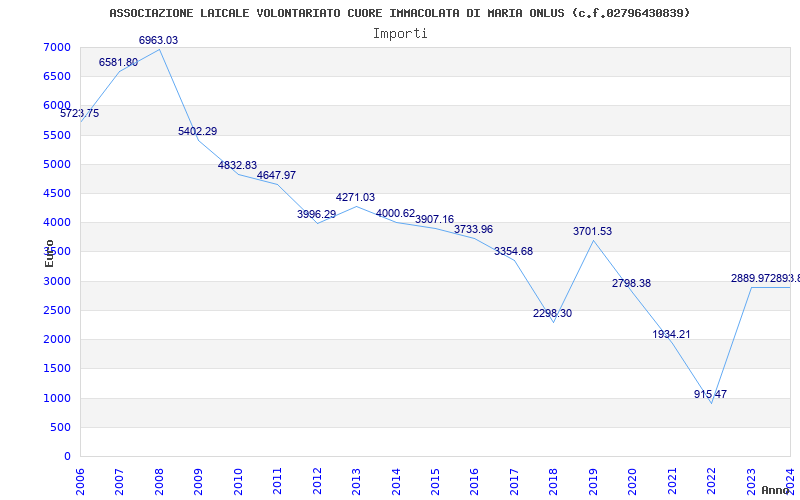Click the x-axis year 2017

pos(514,481)
